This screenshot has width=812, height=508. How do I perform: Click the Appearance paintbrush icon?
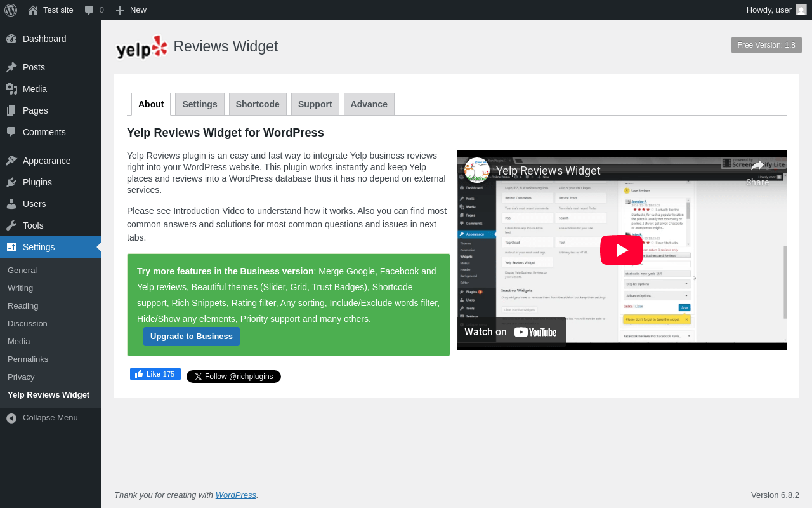point(11,161)
